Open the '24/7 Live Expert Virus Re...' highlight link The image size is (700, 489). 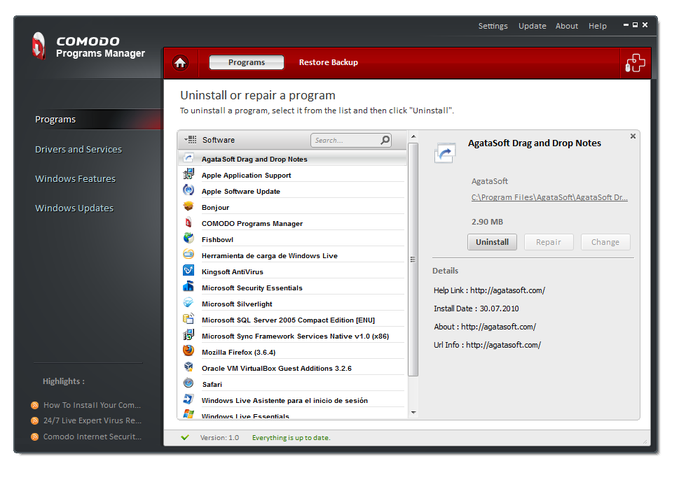(92, 421)
